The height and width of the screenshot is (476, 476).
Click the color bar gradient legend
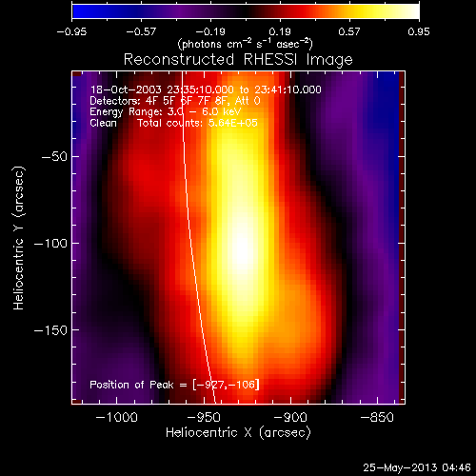point(246,11)
